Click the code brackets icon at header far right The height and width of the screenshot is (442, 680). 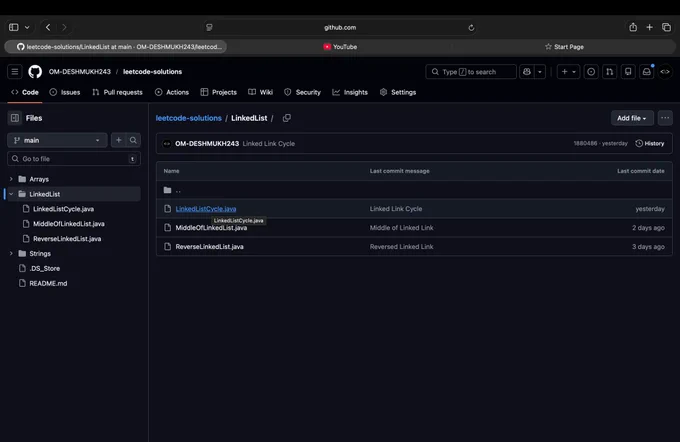coord(665,72)
